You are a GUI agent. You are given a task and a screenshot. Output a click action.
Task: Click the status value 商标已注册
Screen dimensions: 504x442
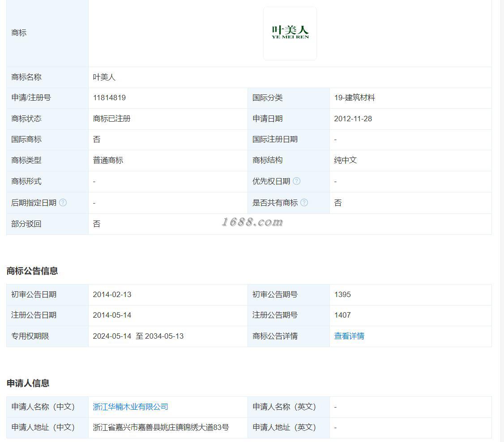pos(111,119)
